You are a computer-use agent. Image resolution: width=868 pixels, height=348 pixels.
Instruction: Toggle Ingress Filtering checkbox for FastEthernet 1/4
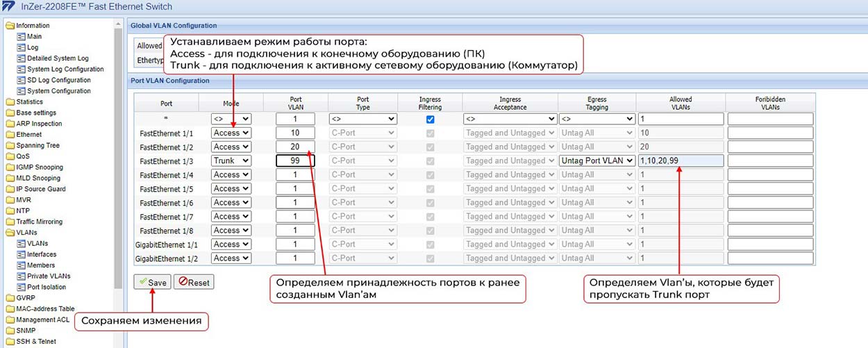click(x=430, y=175)
